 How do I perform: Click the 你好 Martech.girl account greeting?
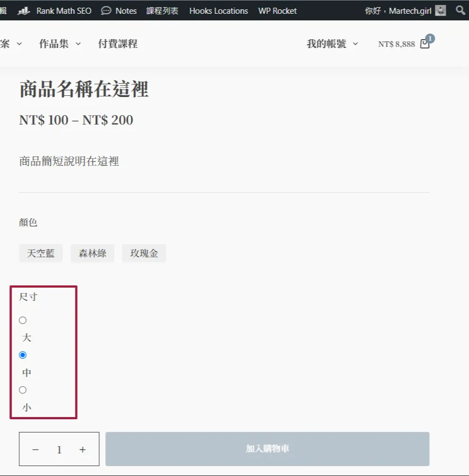398,10
